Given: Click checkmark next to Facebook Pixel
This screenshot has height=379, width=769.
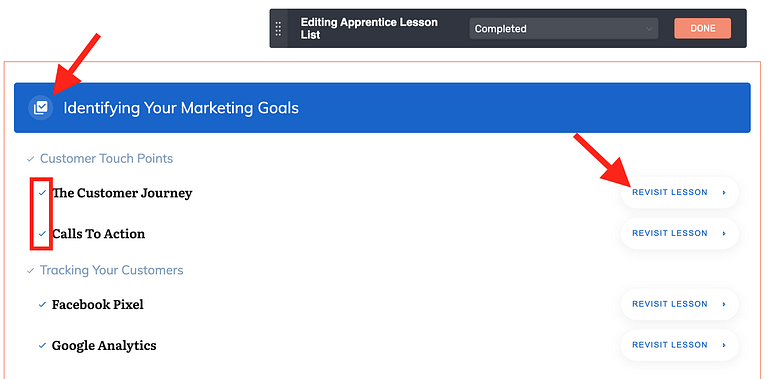Looking at the screenshot, I should click(x=42, y=304).
